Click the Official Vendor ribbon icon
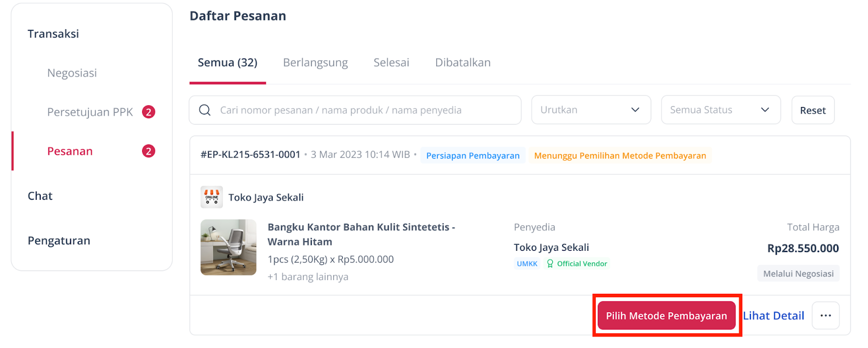Viewport: 868px width, 348px height. [550, 263]
